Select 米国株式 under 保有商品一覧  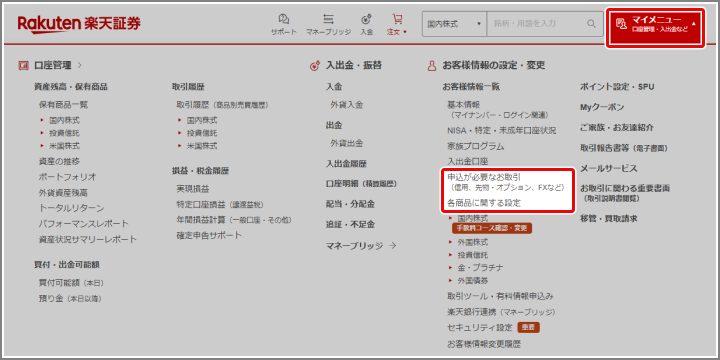pos(64,146)
